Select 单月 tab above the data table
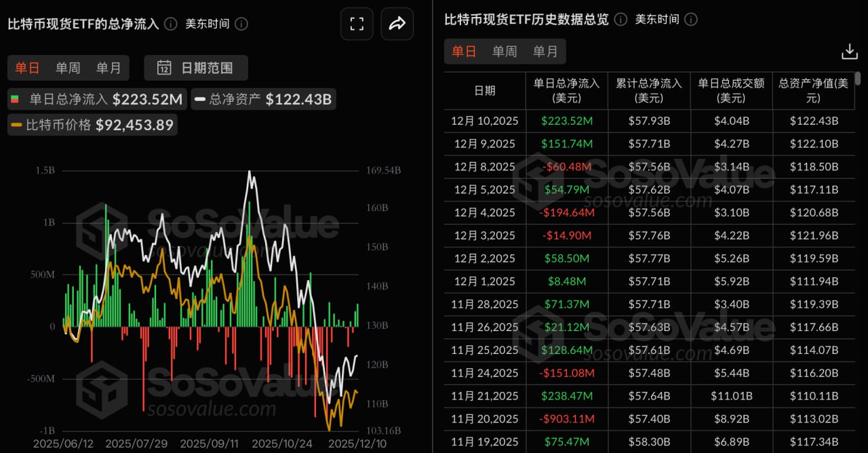Screen dimensions: 868x453 coord(545,52)
